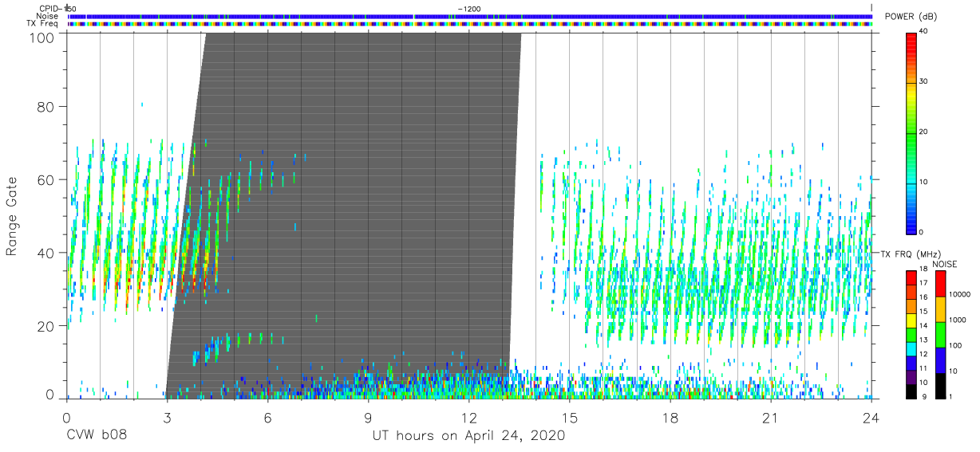
Task: Click the NOISE legend title
Action: (x=943, y=264)
